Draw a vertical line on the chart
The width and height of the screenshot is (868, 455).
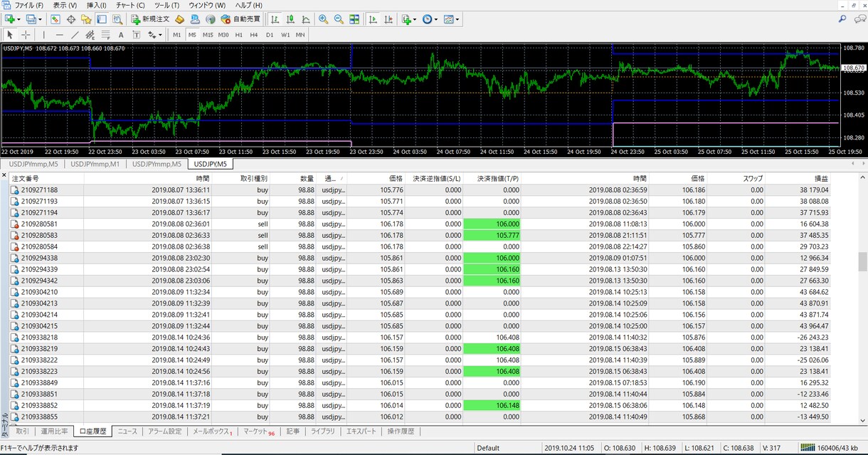click(43, 34)
